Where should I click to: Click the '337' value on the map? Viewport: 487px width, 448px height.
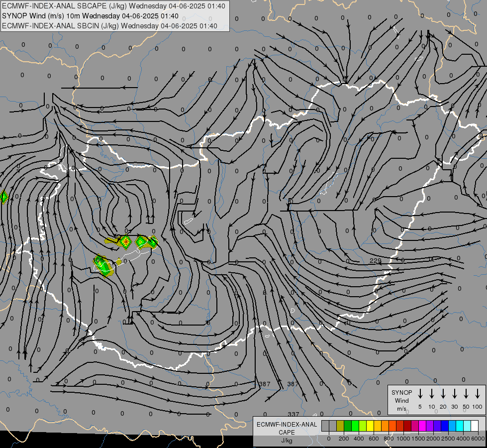pos(293,414)
